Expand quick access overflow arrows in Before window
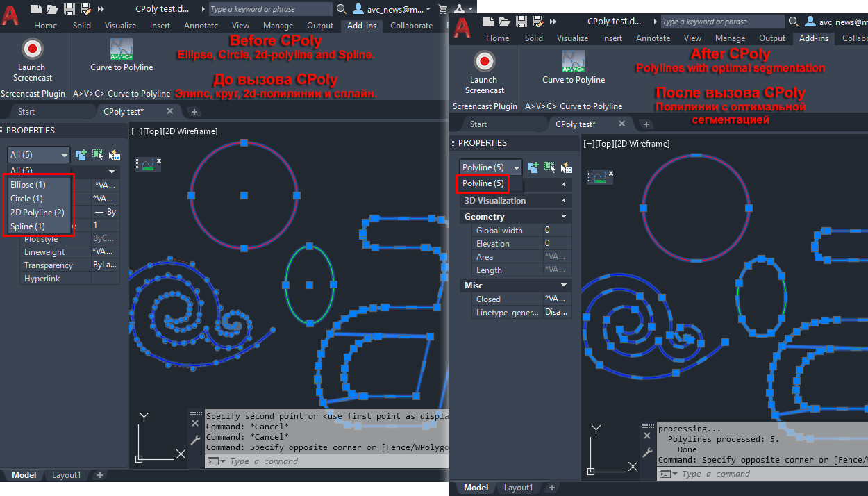The image size is (868, 496). tap(101, 9)
